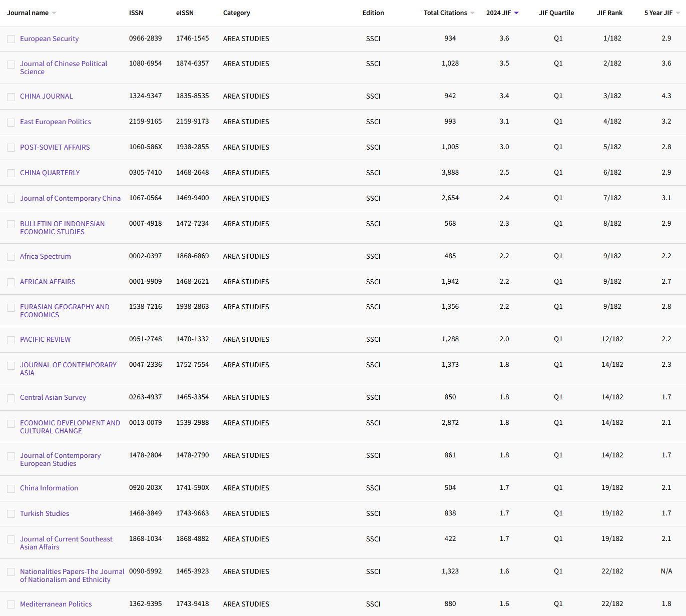Click the Edition column header
The image size is (686, 616).
tap(373, 13)
